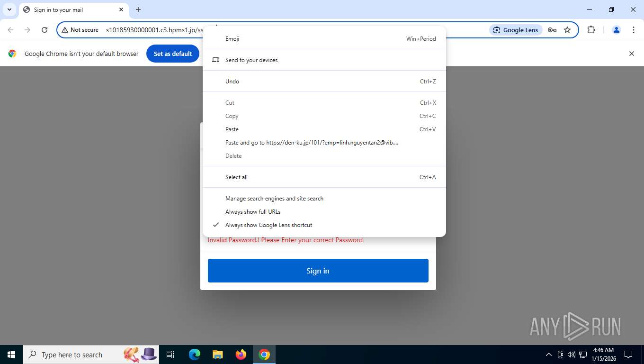Reload the page

(45, 30)
